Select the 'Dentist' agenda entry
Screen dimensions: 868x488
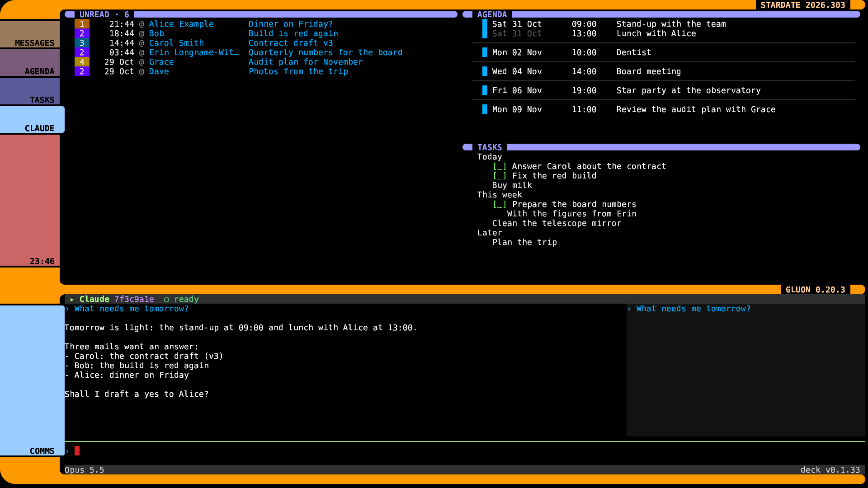[634, 52]
